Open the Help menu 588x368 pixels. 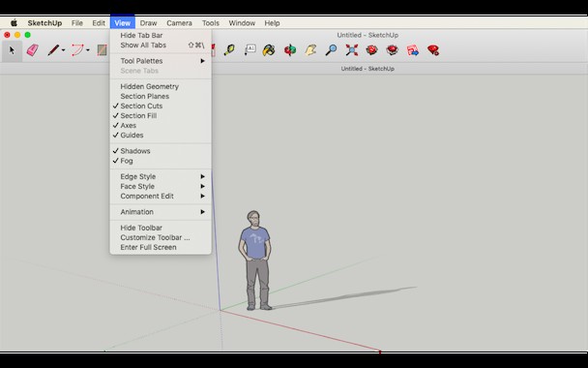272,23
